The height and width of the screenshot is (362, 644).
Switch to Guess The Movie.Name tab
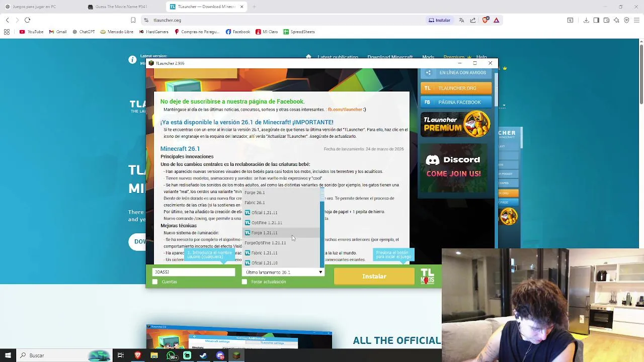click(121, 7)
